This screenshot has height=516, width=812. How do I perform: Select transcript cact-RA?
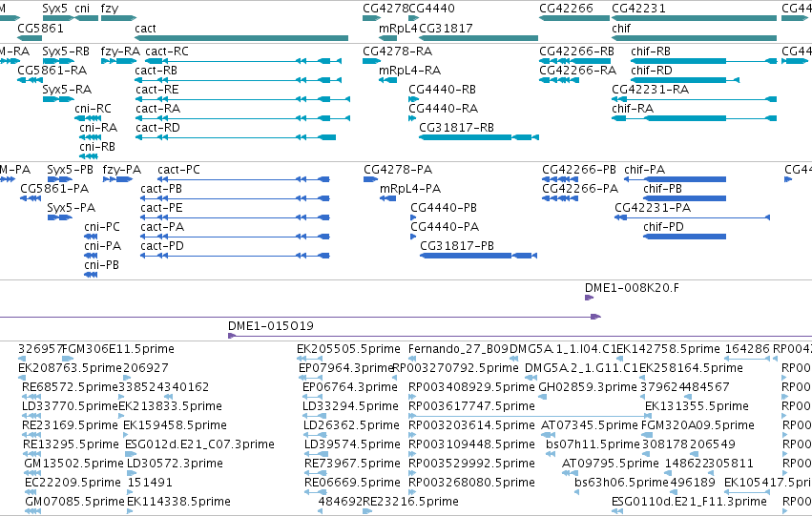(x=243, y=118)
